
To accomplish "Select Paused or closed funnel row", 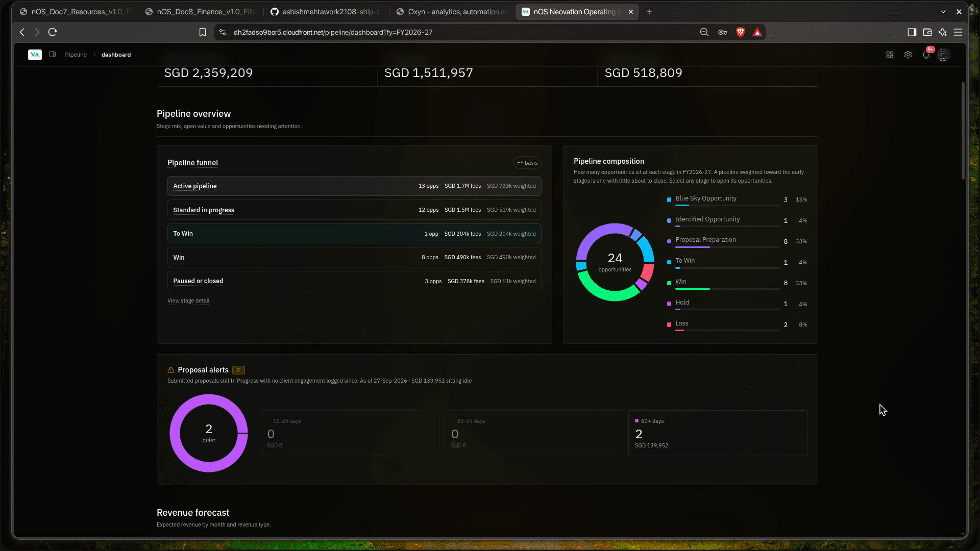I will point(354,281).
